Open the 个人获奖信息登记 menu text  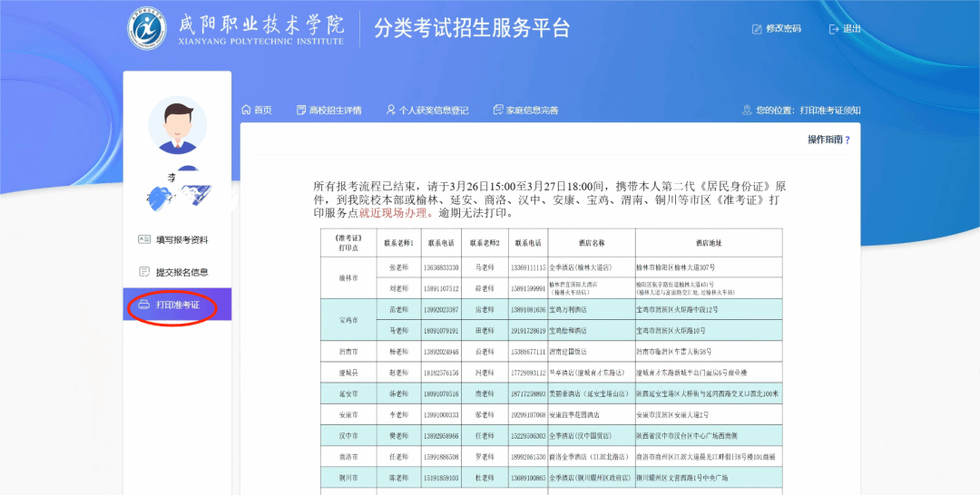[x=434, y=110]
